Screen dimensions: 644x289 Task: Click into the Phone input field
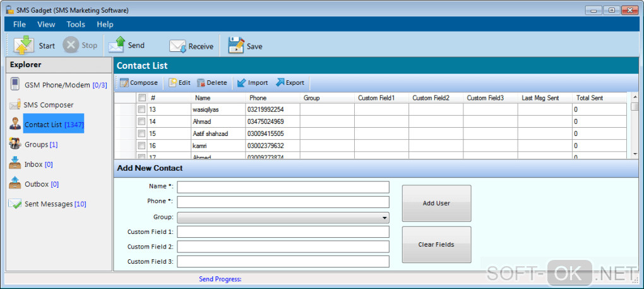point(283,202)
